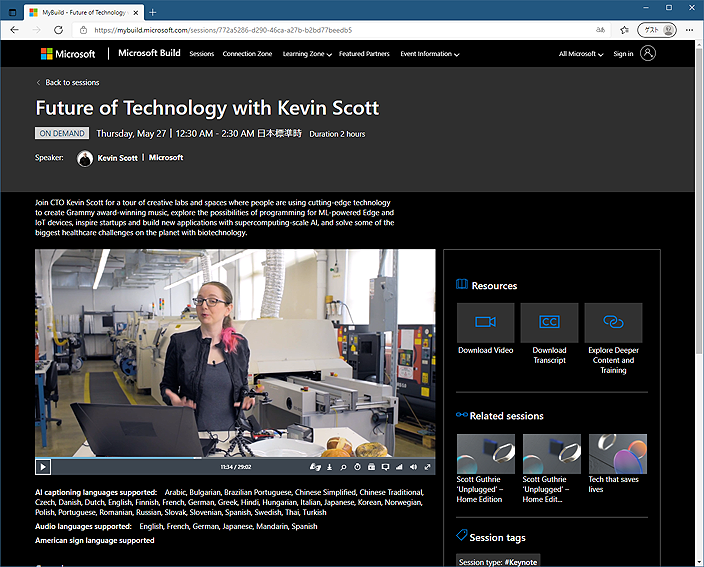Image resolution: width=704 pixels, height=567 pixels.
Task: Click the Download Transcript CC tile
Action: [x=549, y=323]
